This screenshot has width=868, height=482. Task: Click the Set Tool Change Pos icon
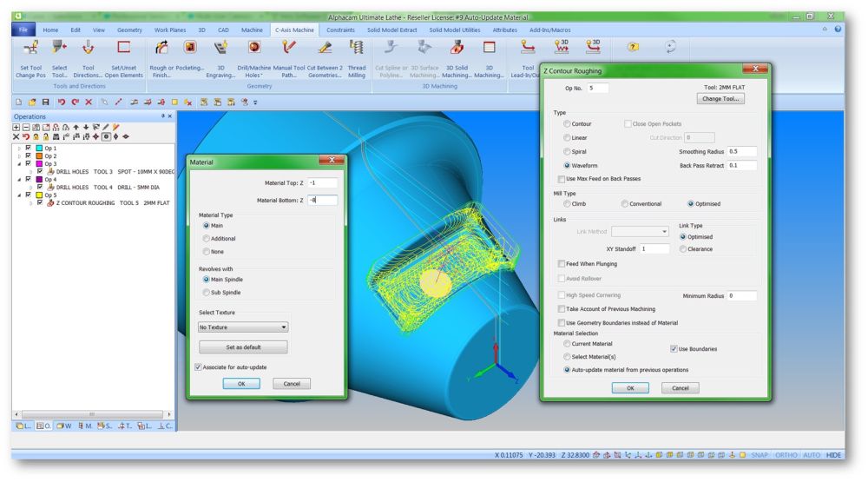click(x=30, y=50)
